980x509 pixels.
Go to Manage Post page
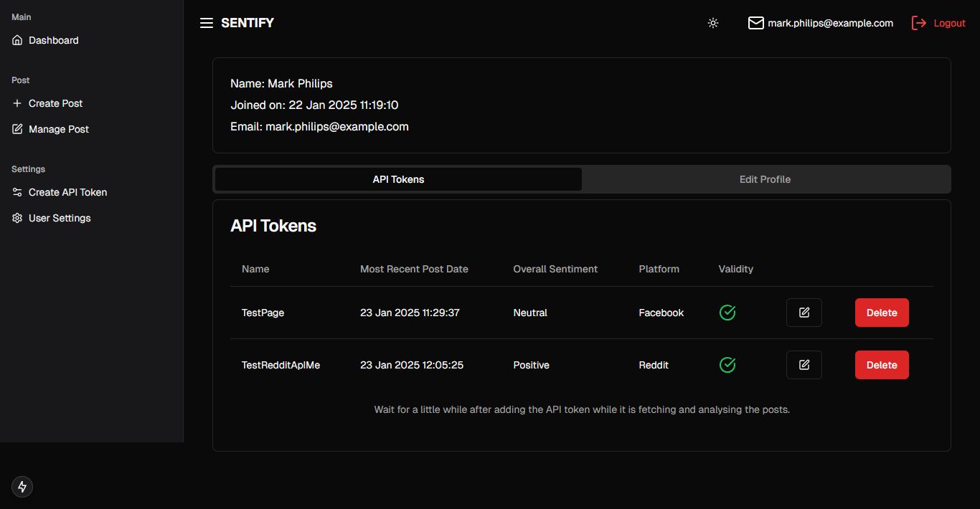58,129
